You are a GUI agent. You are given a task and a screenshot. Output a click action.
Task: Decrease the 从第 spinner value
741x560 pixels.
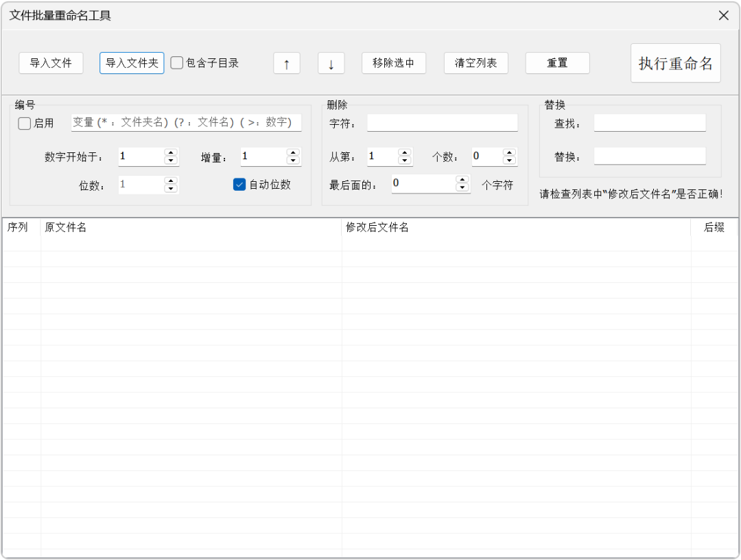pyautogui.click(x=405, y=161)
